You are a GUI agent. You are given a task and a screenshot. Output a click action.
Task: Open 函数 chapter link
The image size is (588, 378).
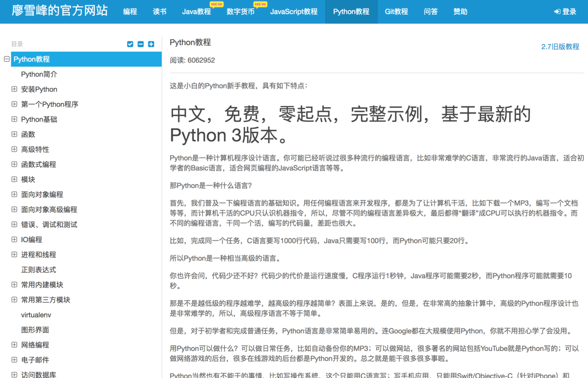point(28,134)
